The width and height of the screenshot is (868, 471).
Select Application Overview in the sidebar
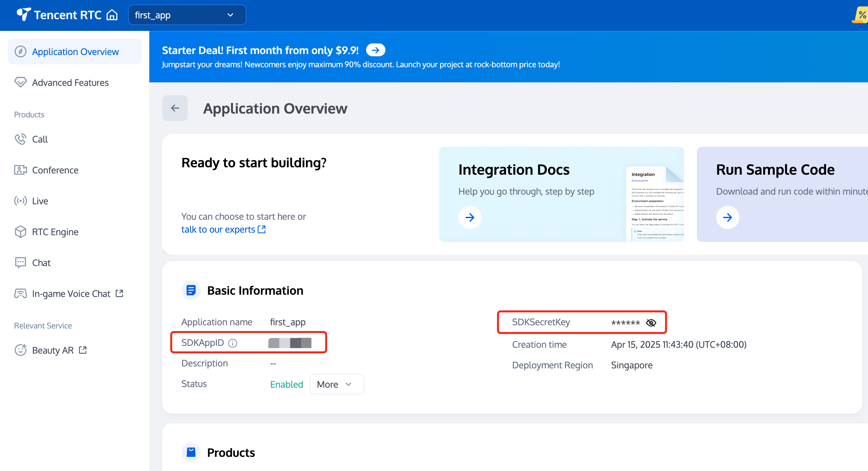coord(75,51)
